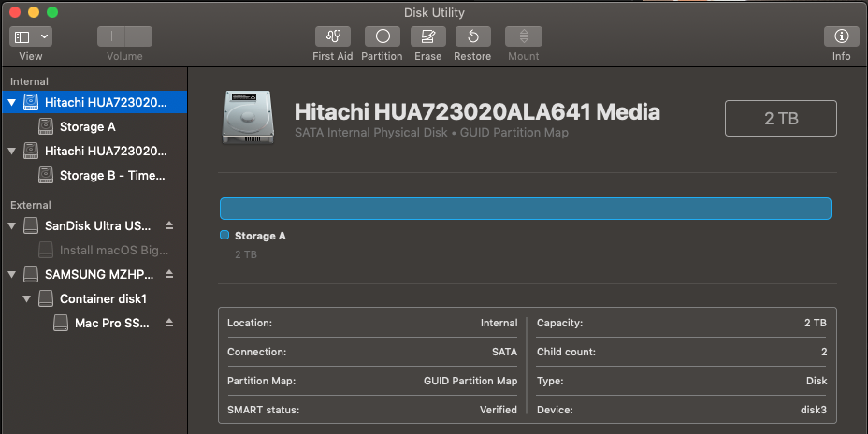Viewport: 868px width, 434px height.
Task: Run First Aid on the disk
Action: (x=333, y=37)
